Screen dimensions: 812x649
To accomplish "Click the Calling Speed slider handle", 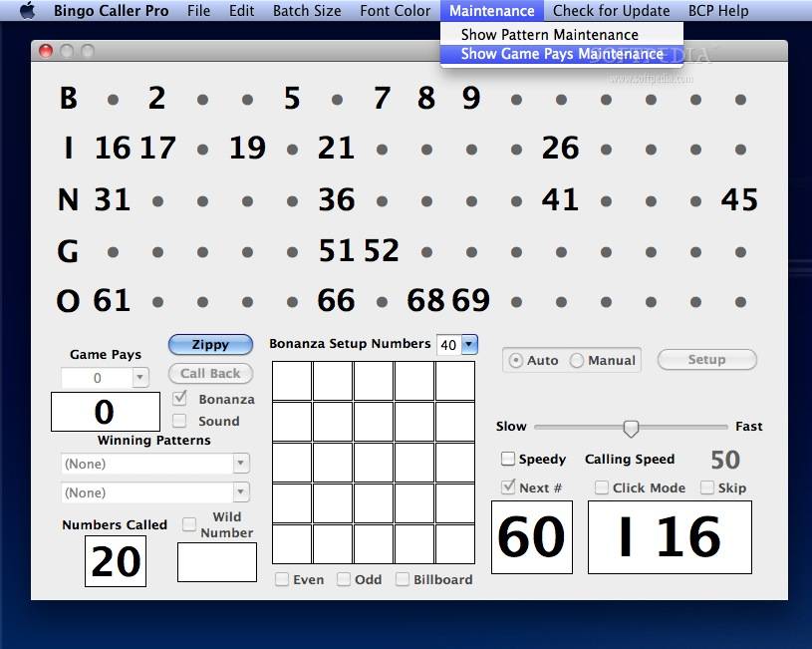I will (x=631, y=427).
